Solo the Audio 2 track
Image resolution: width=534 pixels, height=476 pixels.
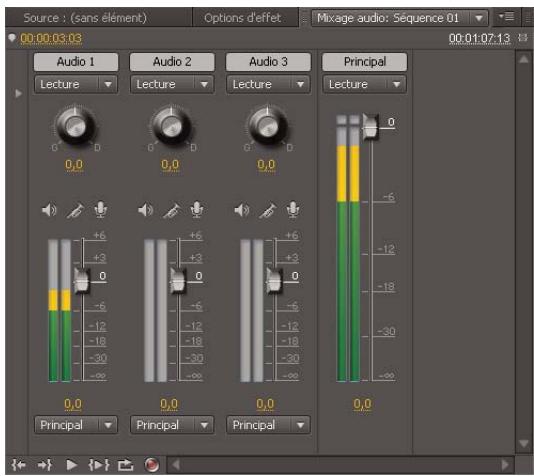click(x=171, y=210)
